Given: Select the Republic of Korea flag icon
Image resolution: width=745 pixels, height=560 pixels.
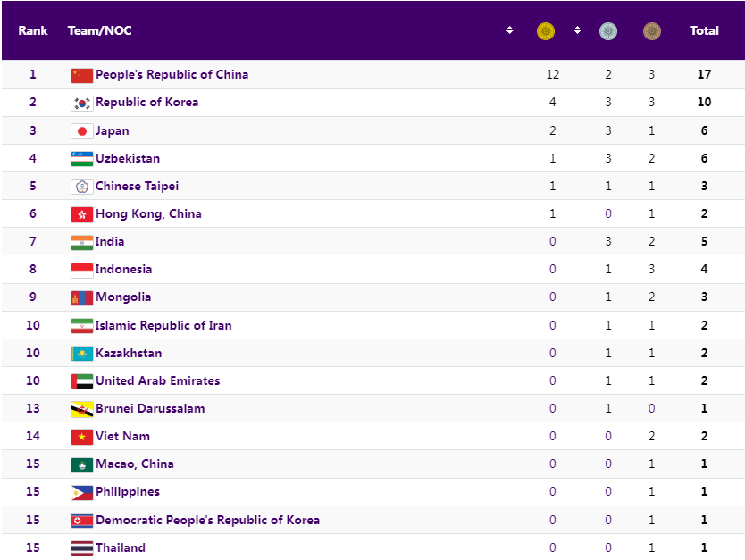Looking at the screenshot, I should [81, 103].
